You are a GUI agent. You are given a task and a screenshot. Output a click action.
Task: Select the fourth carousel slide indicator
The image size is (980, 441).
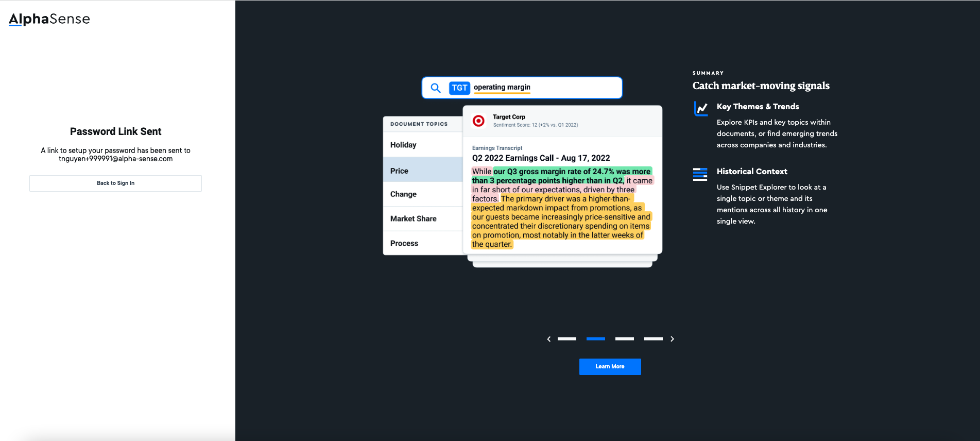[654, 338]
